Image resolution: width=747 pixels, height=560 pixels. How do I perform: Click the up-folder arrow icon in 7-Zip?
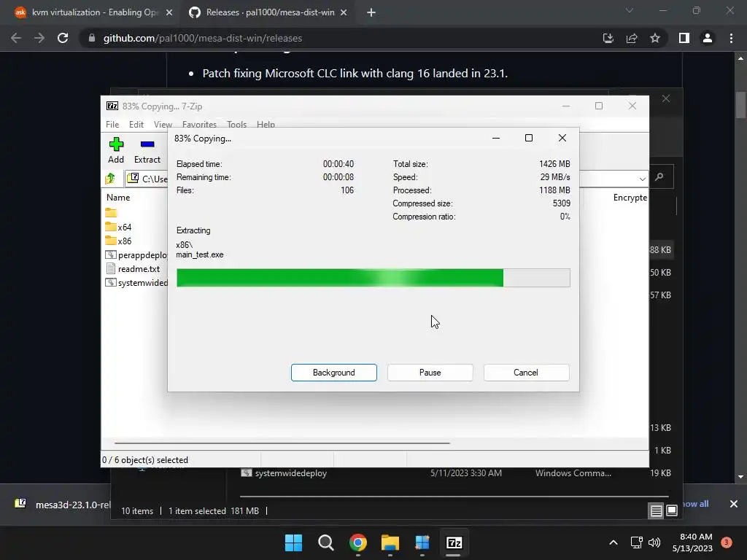click(x=111, y=179)
